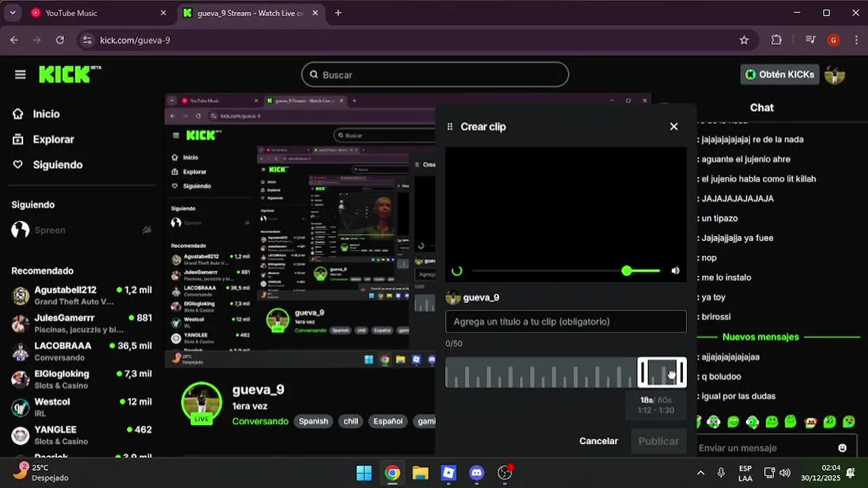The height and width of the screenshot is (488, 868).
Task: Click chat message 'el jujenio habla como lit killah'
Action: [x=758, y=179]
